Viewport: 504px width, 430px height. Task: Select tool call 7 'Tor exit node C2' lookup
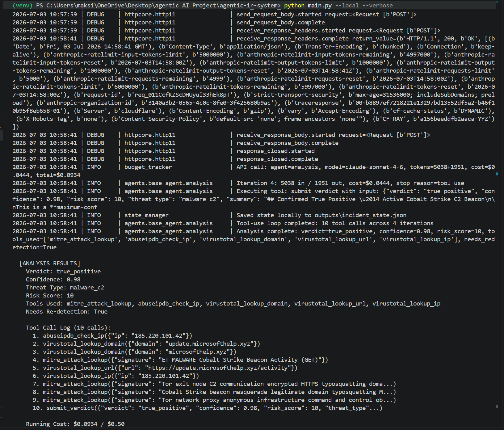pos(214,384)
